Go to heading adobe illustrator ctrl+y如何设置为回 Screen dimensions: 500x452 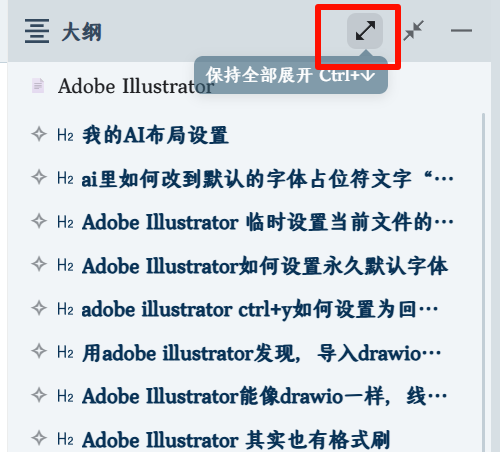(260, 309)
